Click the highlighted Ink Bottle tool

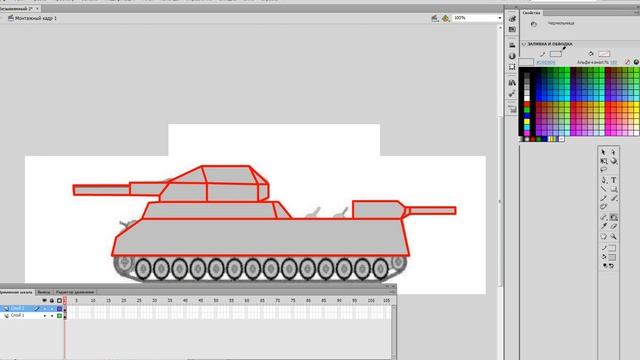[613, 217]
